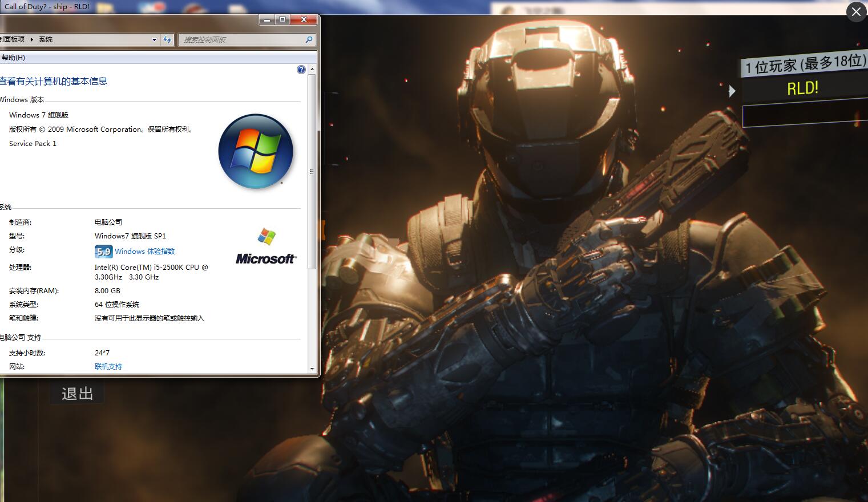Viewport: 868px width, 502px height.
Task: Open the address bar history dropdown
Action: coord(154,39)
